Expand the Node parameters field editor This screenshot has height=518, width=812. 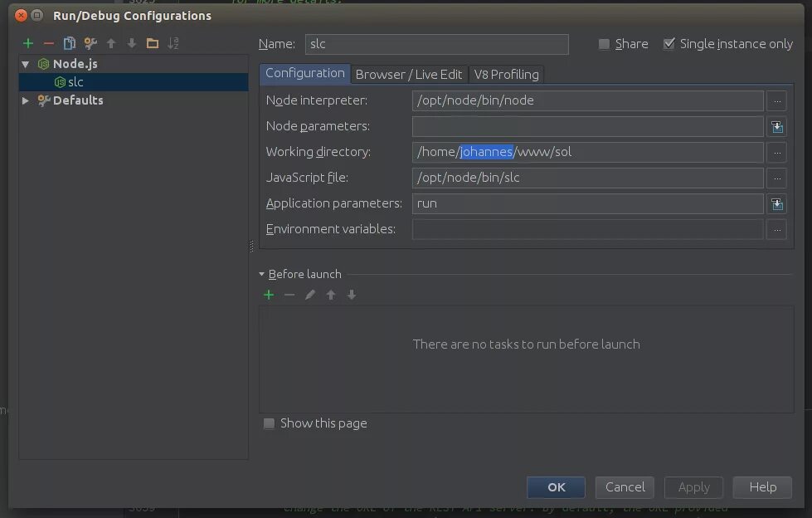pos(777,126)
